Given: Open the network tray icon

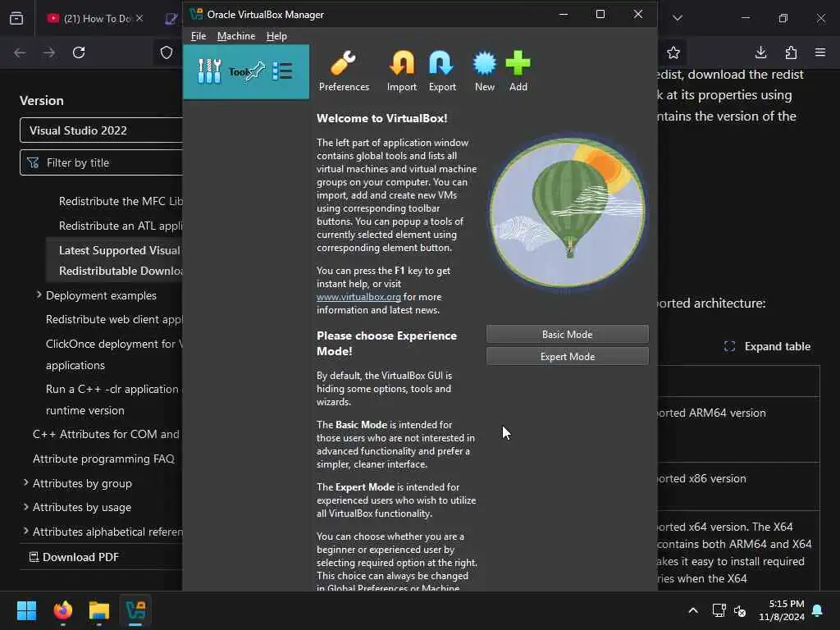Looking at the screenshot, I should (x=719, y=610).
